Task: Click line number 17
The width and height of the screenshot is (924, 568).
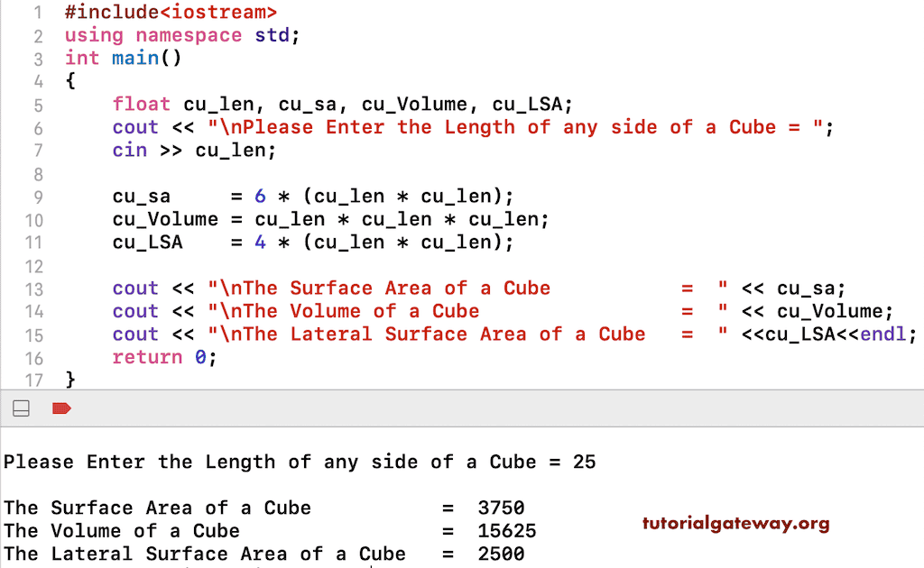Action: click(x=34, y=380)
